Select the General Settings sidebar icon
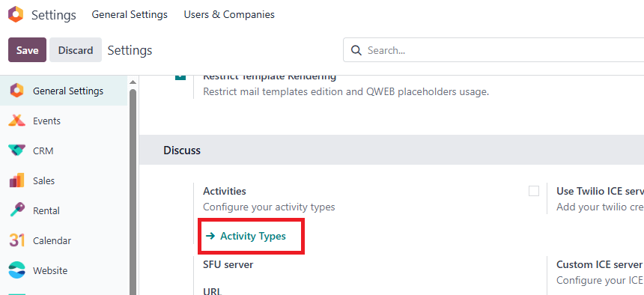Screen dimensions: 644x295 (16, 91)
